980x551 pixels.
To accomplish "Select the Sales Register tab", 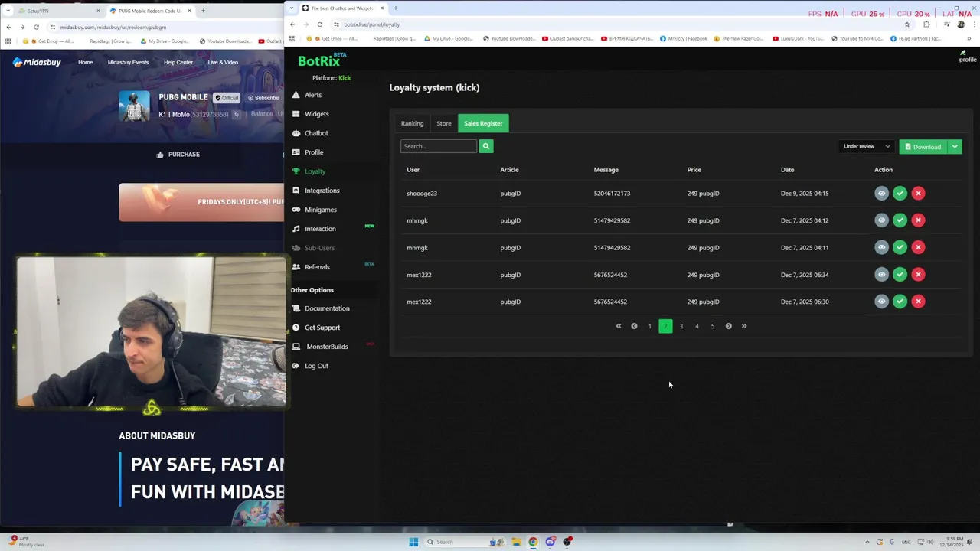I will [x=483, y=123].
